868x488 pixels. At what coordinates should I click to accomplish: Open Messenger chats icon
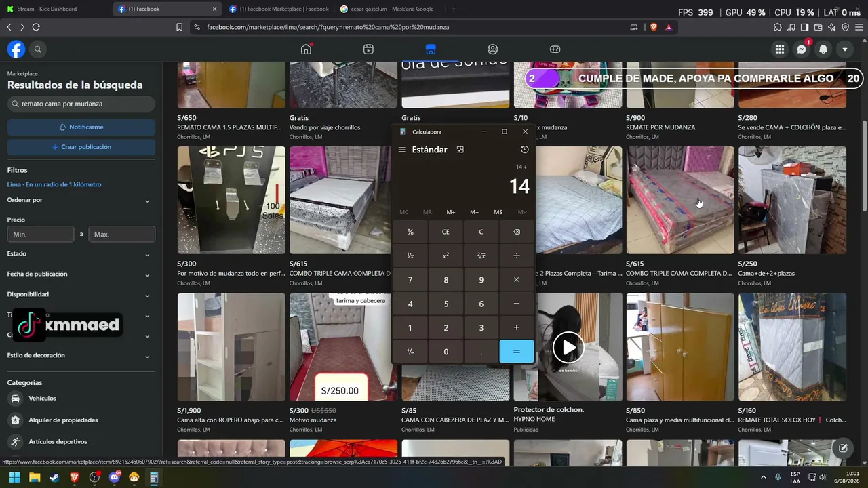click(x=802, y=49)
